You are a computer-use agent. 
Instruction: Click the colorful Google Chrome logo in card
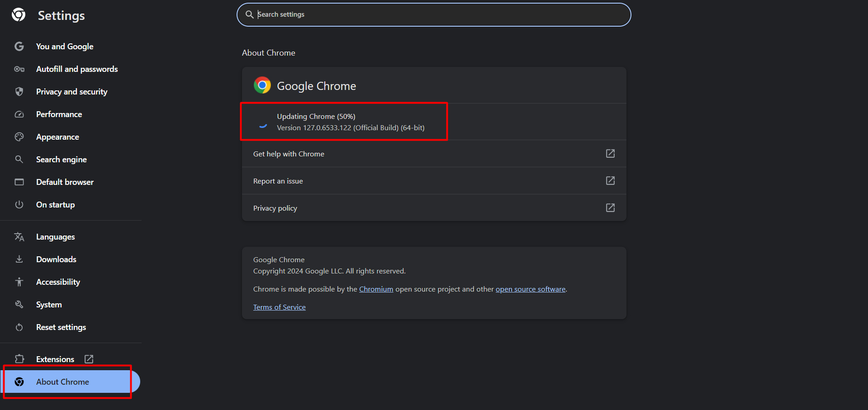coord(262,85)
